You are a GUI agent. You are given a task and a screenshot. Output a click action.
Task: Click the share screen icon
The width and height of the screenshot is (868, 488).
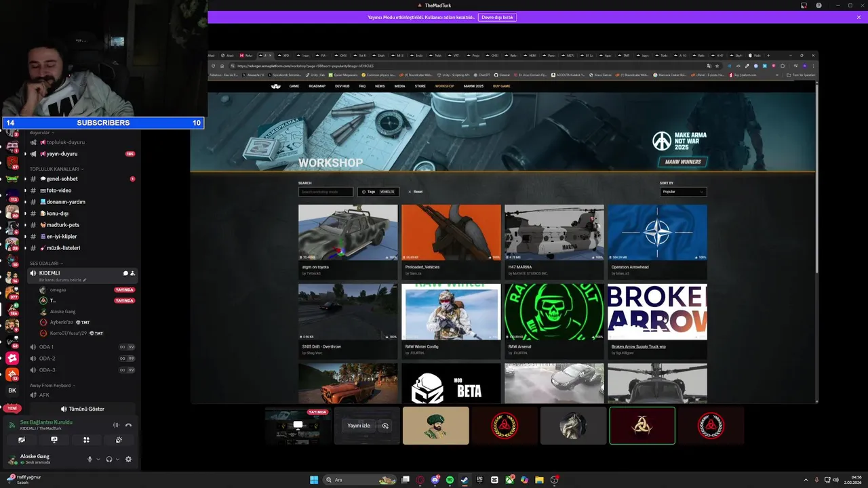pyautogui.click(x=54, y=440)
